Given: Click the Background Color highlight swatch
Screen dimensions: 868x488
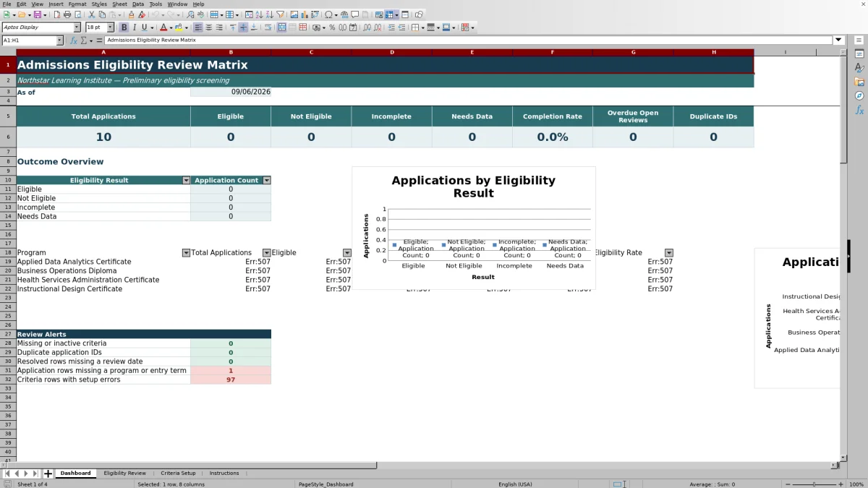Looking at the screenshot, I should [x=178, y=27].
